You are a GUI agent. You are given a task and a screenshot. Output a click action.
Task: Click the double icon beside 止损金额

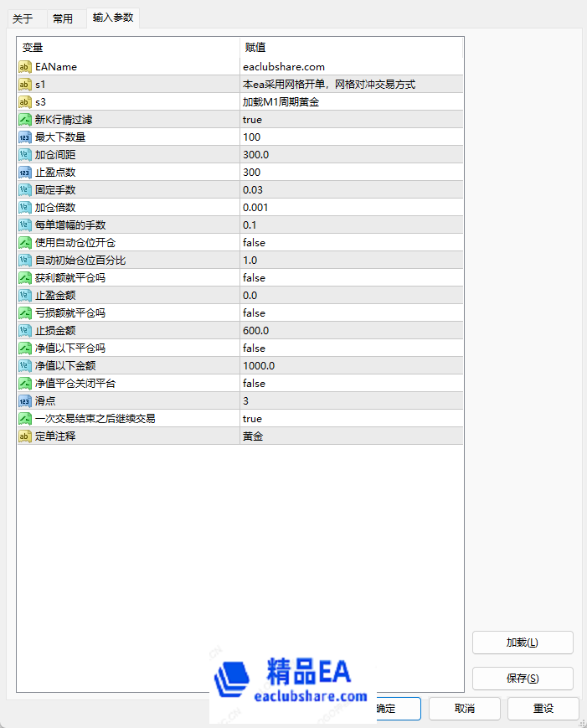(x=24, y=331)
